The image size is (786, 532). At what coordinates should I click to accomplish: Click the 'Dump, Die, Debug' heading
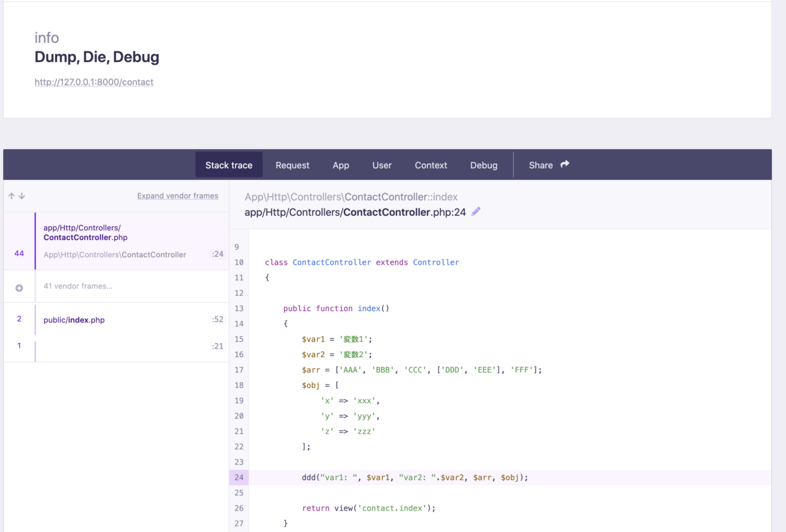coord(97,57)
